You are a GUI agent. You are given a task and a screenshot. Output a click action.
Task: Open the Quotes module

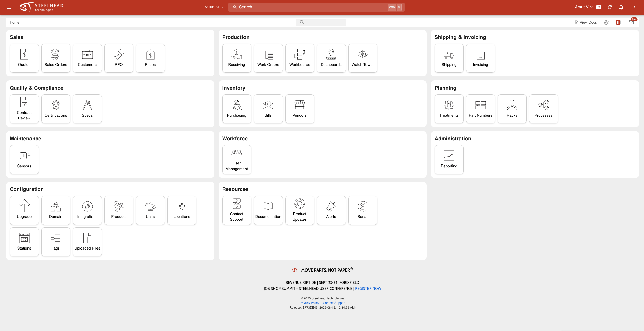click(x=24, y=58)
